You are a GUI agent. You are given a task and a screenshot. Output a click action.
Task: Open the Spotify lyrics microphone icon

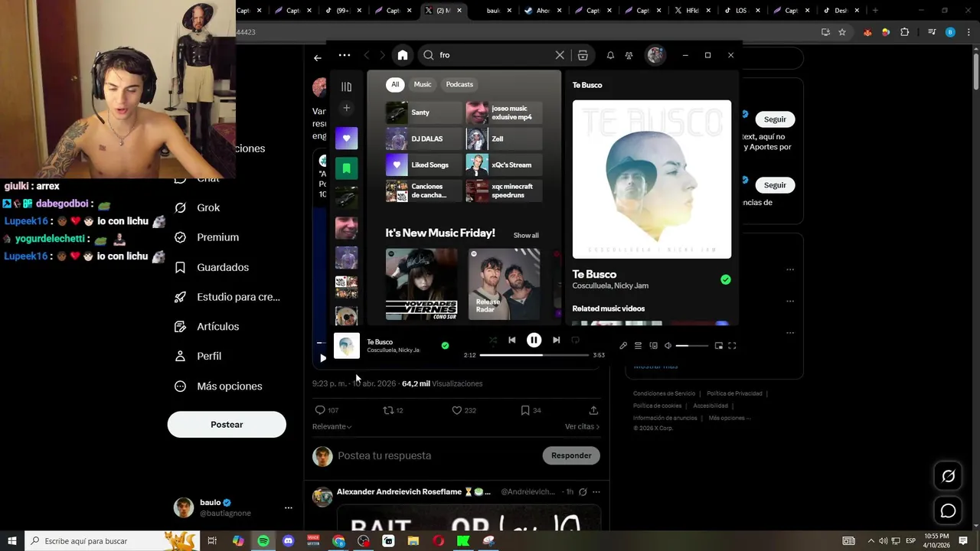point(623,346)
